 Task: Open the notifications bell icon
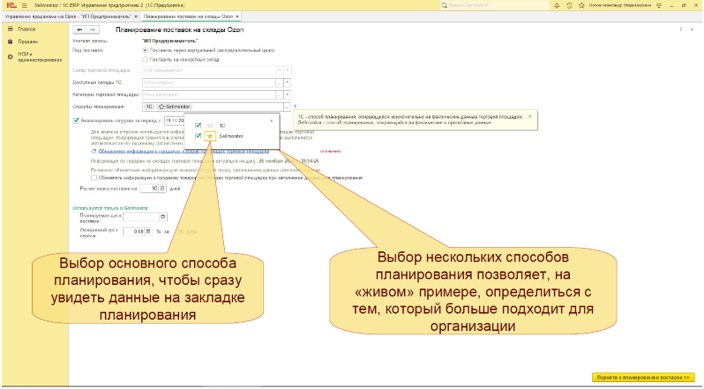(557, 5)
